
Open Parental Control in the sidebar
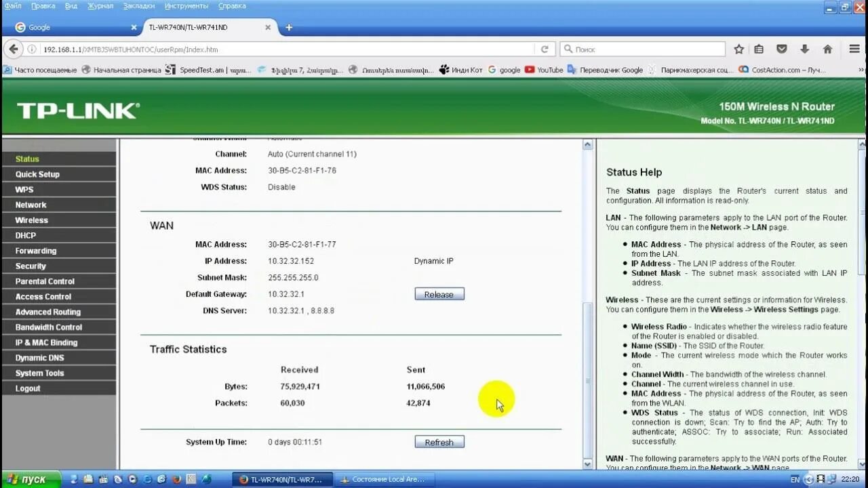click(59, 281)
